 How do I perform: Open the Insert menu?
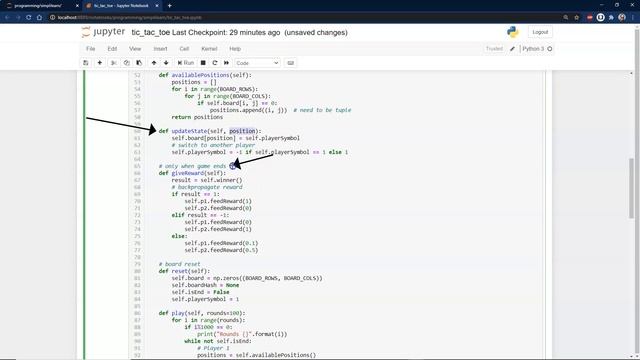tap(160, 49)
